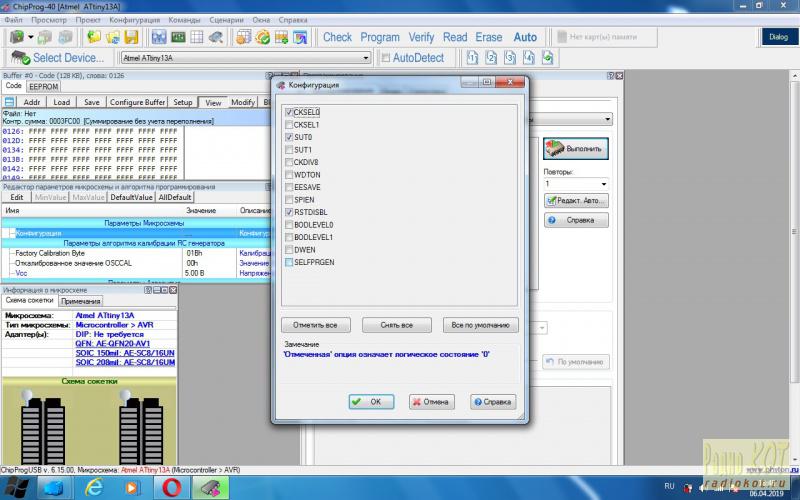Enable the SPIEN checkbox
Viewport: 800px width, 500px height.
[x=289, y=199]
